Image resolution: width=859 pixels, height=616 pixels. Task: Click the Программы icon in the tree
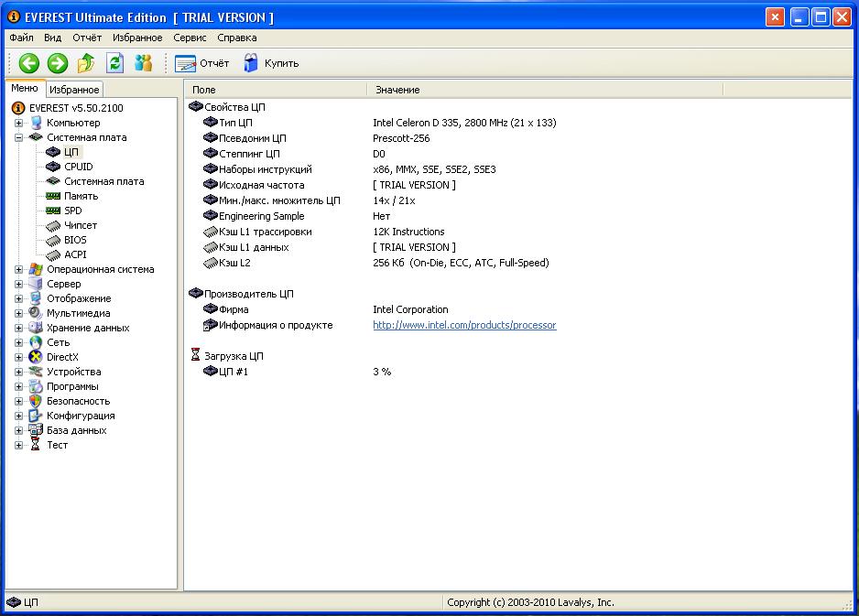click(36, 386)
